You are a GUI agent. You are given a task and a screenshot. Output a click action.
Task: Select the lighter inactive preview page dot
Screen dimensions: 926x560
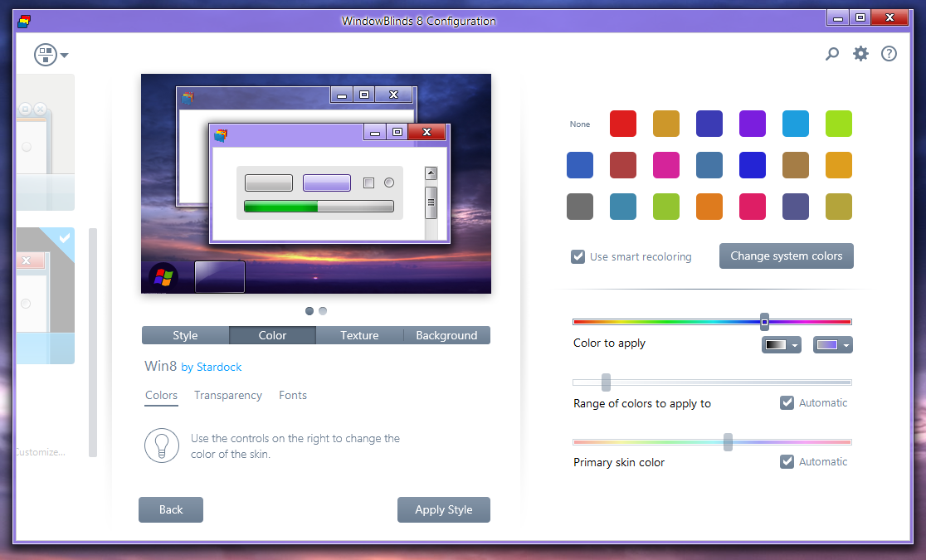(x=323, y=311)
